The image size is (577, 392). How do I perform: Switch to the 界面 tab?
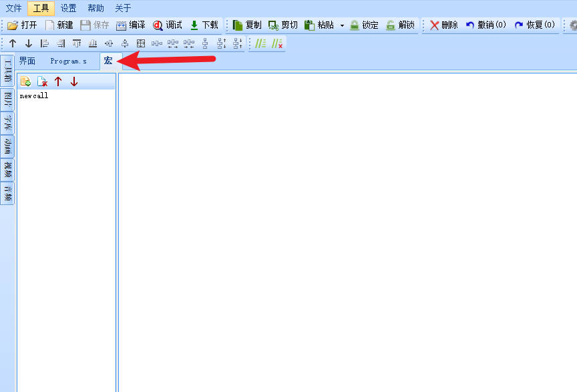coord(27,61)
